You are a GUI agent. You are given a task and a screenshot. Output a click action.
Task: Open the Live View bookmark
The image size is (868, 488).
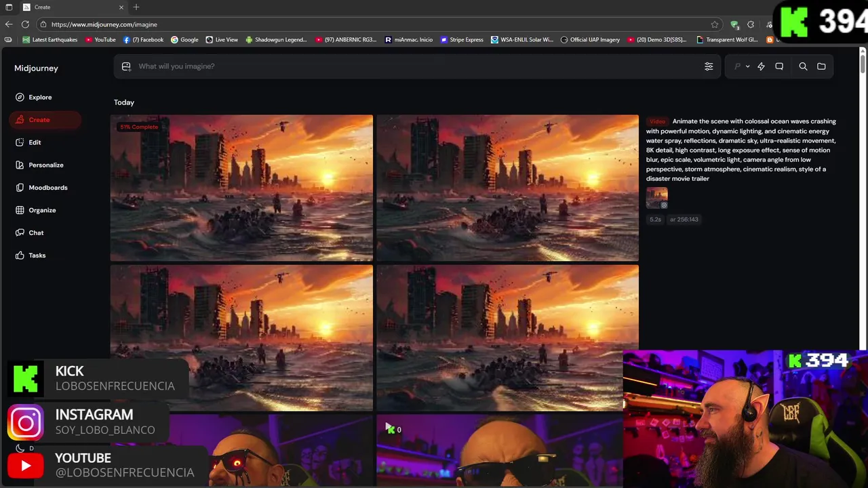[222, 40]
